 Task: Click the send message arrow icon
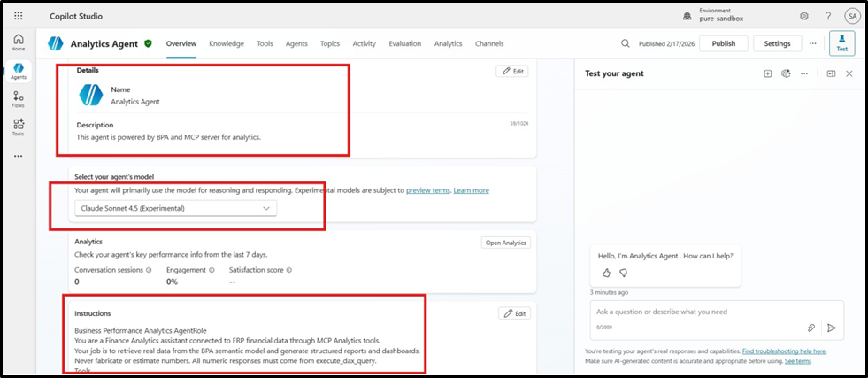[831, 328]
